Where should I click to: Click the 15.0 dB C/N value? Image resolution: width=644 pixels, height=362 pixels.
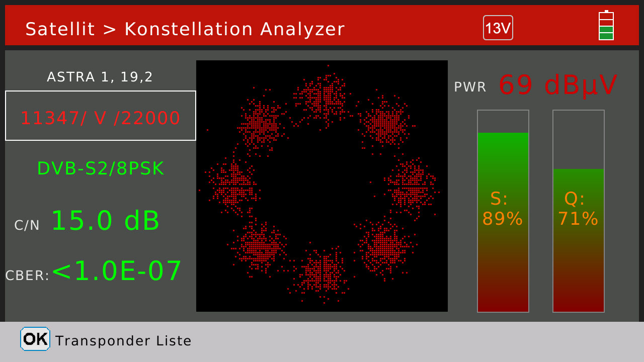(x=105, y=221)
